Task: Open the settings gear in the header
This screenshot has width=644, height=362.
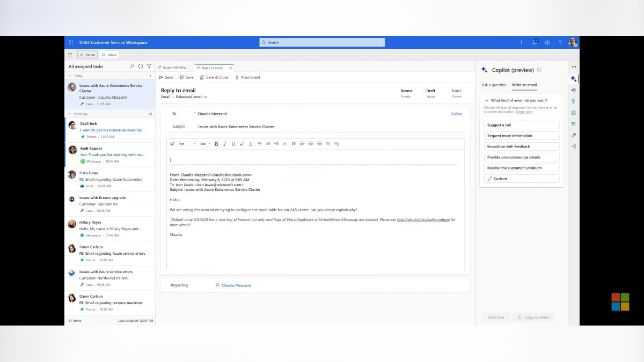Action: [547, 42]
